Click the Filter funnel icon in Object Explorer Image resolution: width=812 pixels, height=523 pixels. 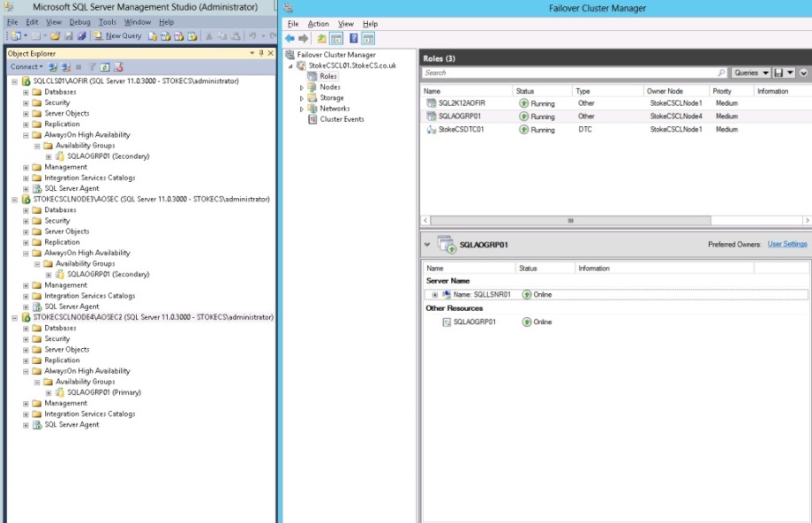tap(92, 67)
